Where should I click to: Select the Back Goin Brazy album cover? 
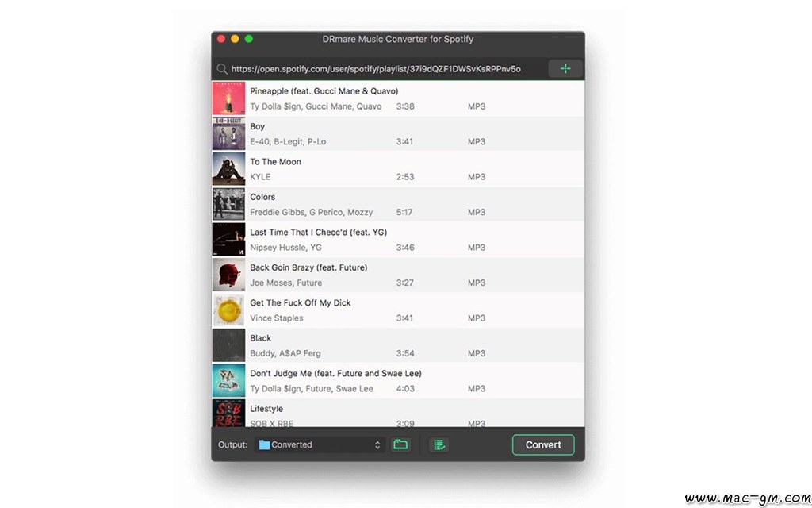(x=228, y=275)
